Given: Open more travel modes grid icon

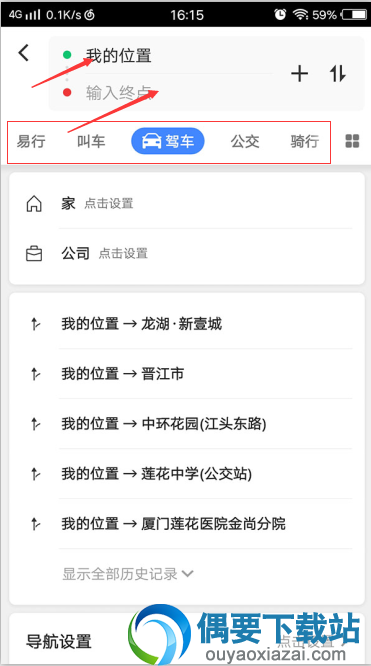Looking at the screenshot, I should pyautogui.click(x=352, y=141).
